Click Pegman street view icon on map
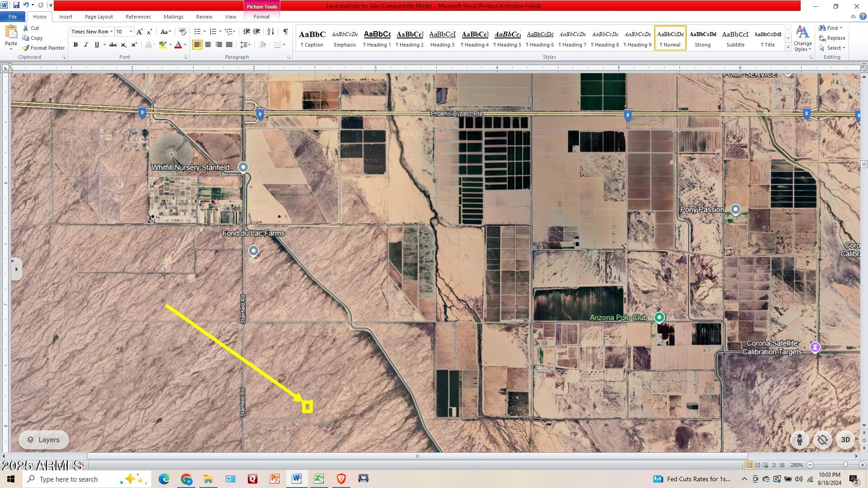 click(799, 440)
